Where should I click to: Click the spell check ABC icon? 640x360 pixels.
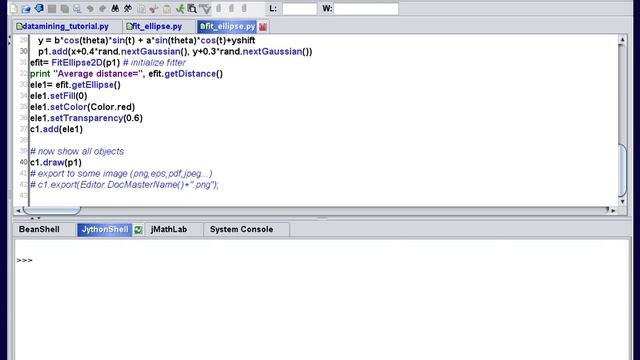point(205,8)
